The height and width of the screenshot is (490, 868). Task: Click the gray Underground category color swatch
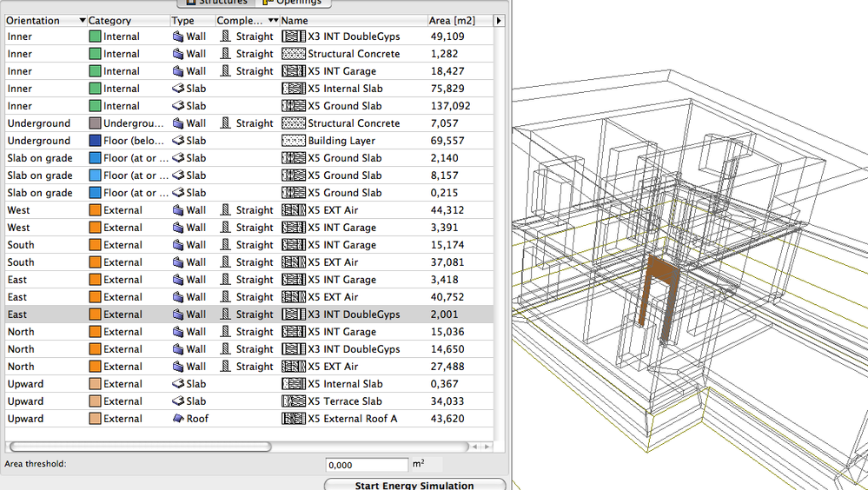coord(95,123)
